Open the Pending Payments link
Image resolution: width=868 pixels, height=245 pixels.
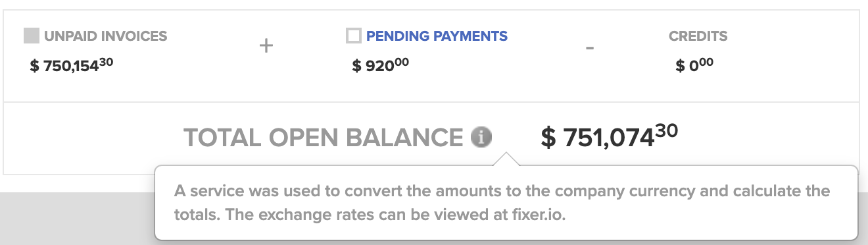click(437, 36)
